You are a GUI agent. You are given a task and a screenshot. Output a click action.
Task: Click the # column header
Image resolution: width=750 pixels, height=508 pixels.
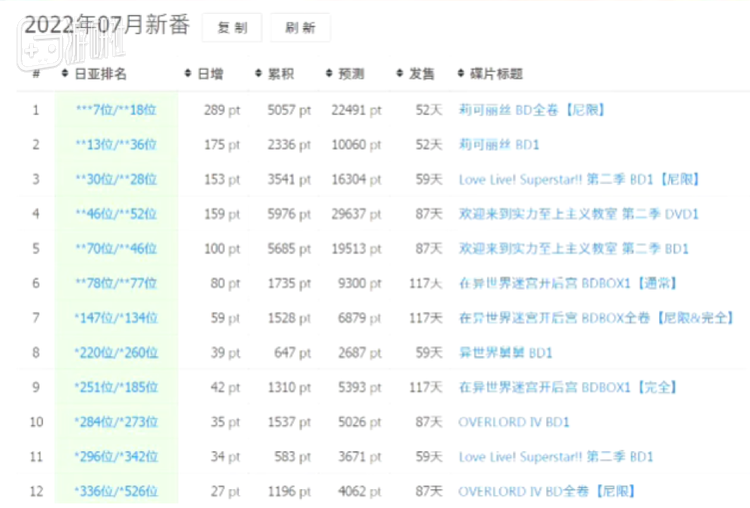[36, 74]
